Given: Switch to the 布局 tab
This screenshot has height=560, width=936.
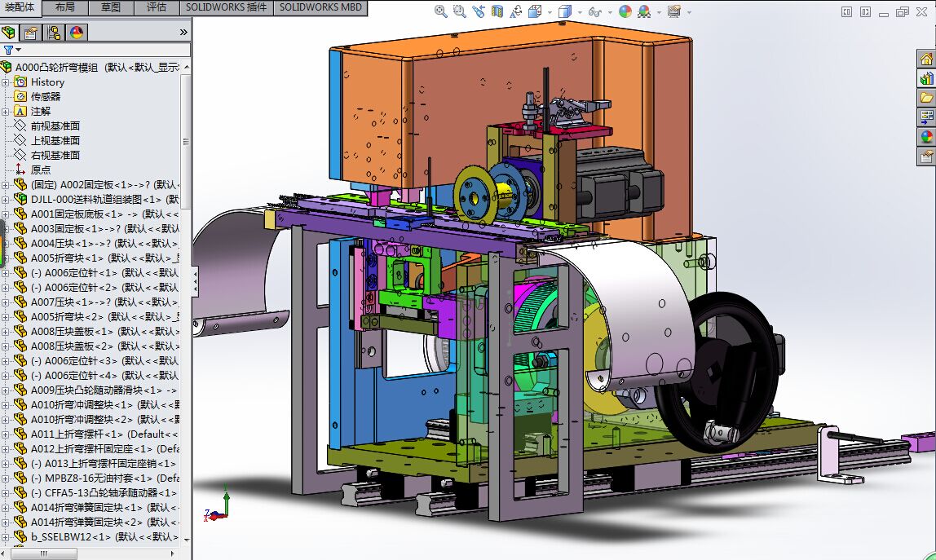Looking at the screenshot, I should pos(65,8).
